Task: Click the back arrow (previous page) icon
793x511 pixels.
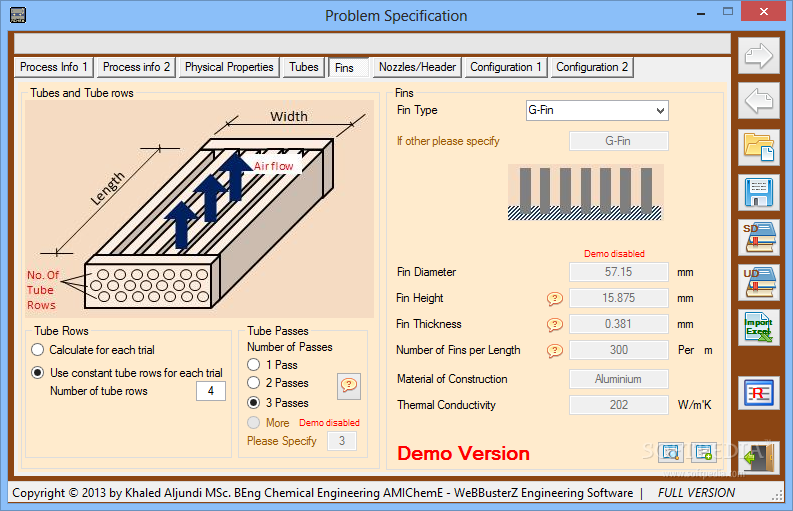Action: coord(759,101)
